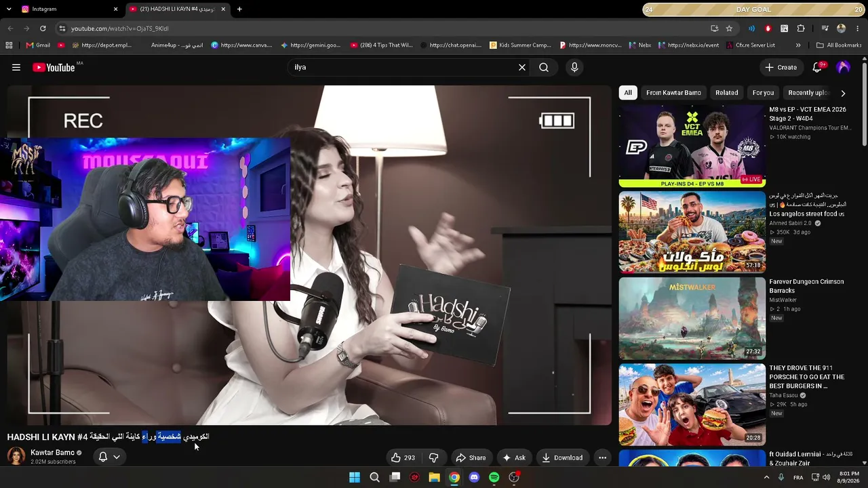Download the video

tap(562, 457)
